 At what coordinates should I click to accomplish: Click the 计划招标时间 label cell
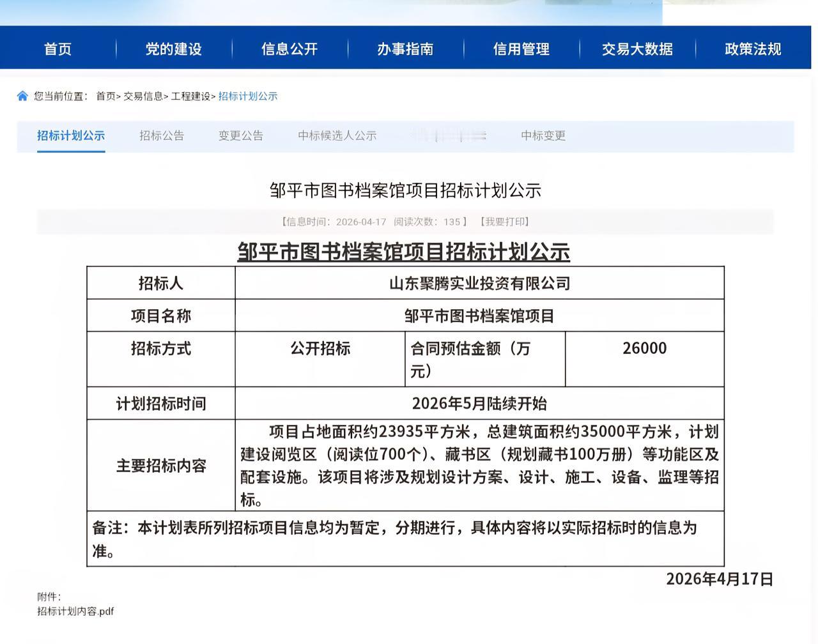pyautogui.click(x=161, y=404)
